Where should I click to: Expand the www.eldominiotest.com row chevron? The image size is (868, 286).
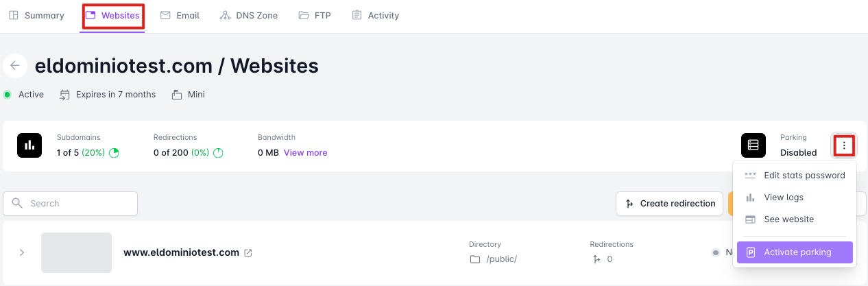tap(22, 252)
